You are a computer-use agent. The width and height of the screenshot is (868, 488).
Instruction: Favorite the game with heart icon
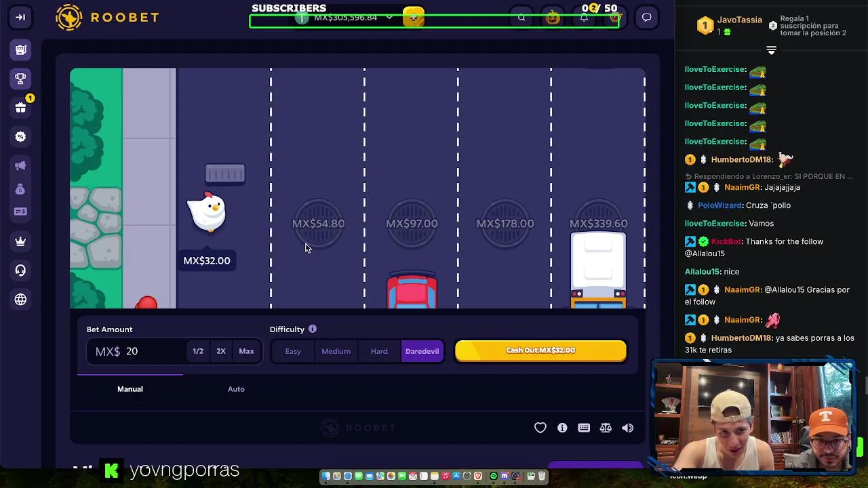540,428
